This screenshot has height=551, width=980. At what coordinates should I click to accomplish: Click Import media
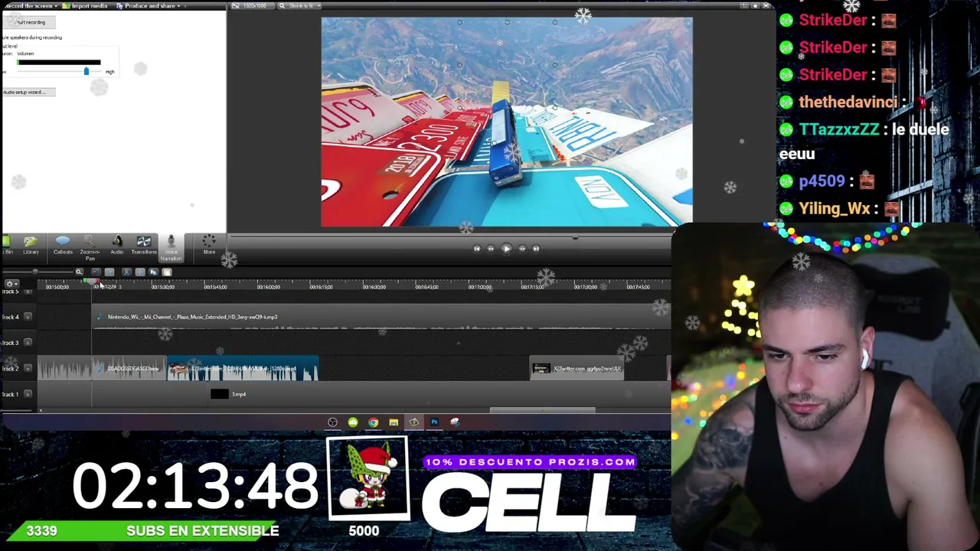point(86,6)
